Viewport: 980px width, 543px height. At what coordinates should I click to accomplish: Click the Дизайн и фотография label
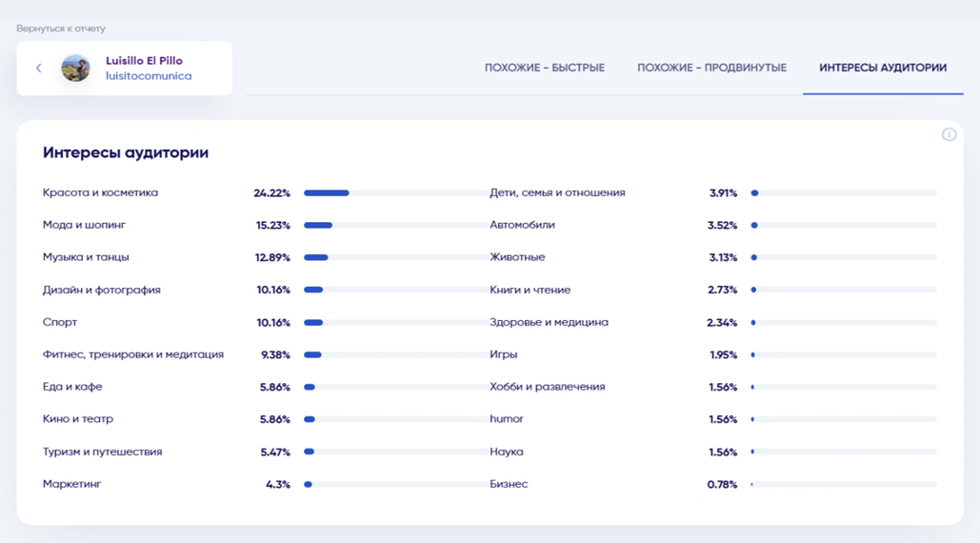(x=102, y=290)
